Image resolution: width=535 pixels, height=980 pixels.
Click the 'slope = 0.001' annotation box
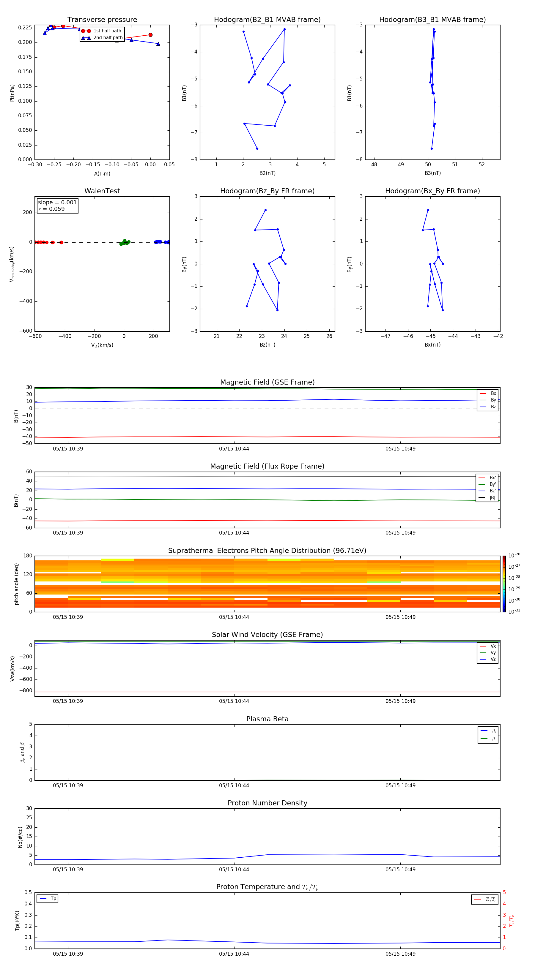click(x=57, y=206)
